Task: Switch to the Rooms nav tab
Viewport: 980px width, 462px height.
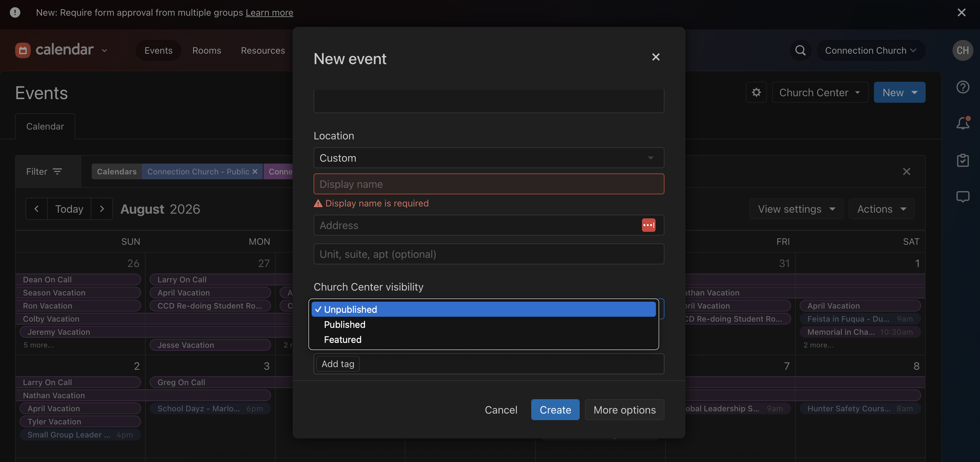Action: pyautogui.click(x=207, y=50)
